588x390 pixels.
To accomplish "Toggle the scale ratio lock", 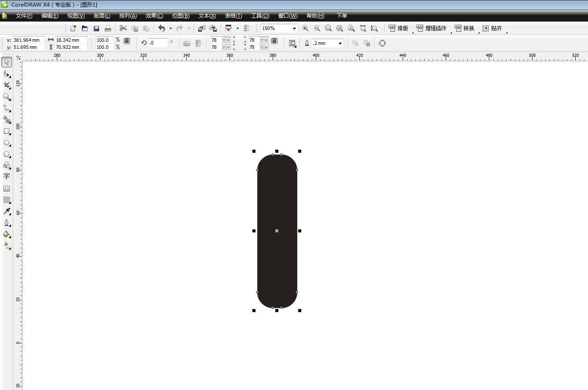I will pos(127,41).
